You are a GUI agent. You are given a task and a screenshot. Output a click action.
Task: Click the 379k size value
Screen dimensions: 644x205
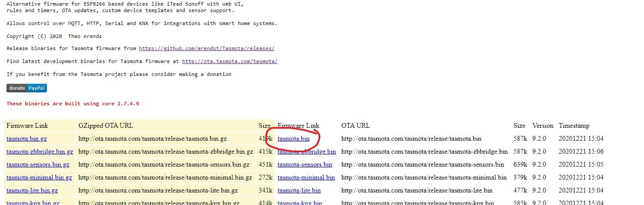point(520,177)
